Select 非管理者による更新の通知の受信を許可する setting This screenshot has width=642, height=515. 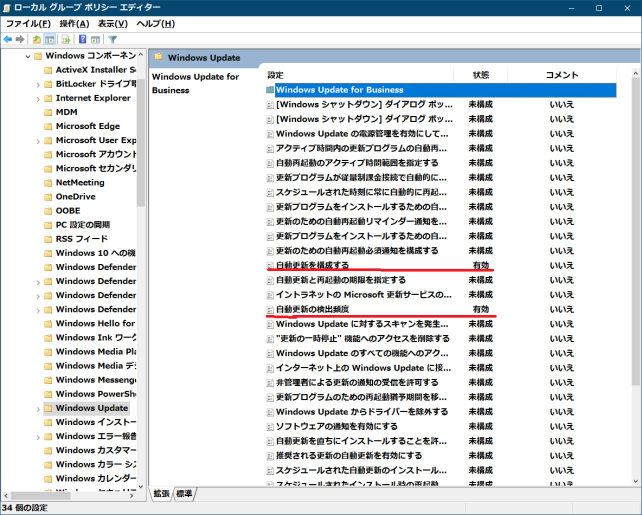coord(357,382)
